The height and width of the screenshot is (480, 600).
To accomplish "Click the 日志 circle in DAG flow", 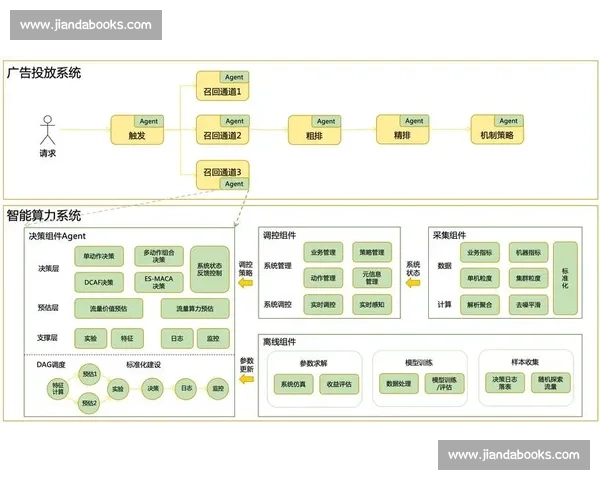I will [186, 388].
